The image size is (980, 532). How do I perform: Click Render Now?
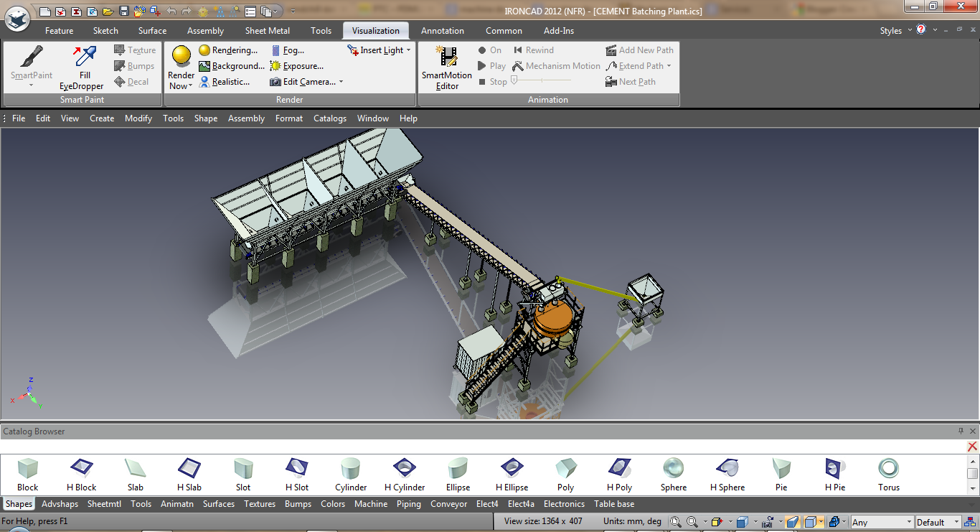click(x=180, y=65)
